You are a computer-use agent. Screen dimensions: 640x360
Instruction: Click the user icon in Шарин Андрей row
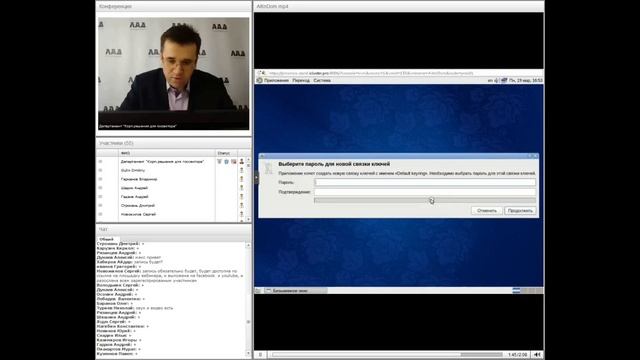[242, 188]
